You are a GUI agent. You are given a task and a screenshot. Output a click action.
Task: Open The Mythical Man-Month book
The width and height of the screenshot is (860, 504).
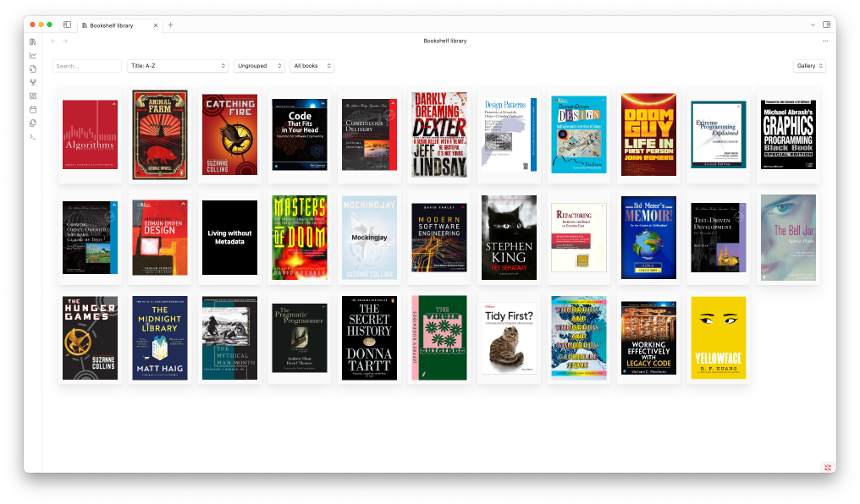click(229, 338)
